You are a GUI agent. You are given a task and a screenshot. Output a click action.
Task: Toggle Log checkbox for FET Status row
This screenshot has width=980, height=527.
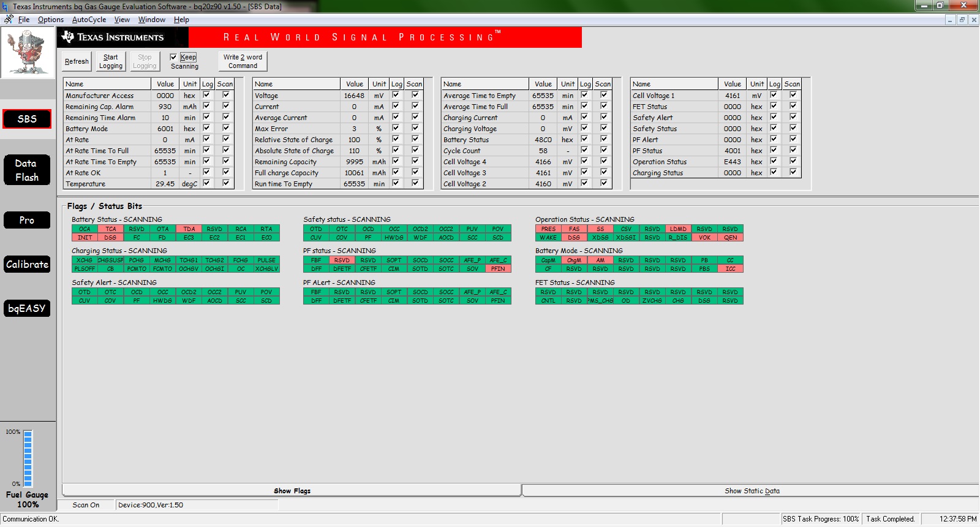pos(774,106)
